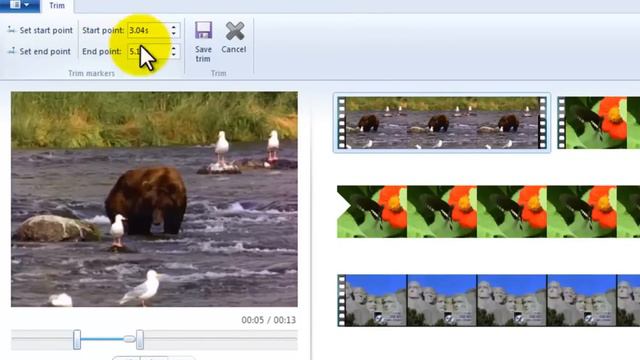Image resolution: width=640 pixels, height=360 pixels.
Task: Click the Set start point icon
Action: click(11, 30)
